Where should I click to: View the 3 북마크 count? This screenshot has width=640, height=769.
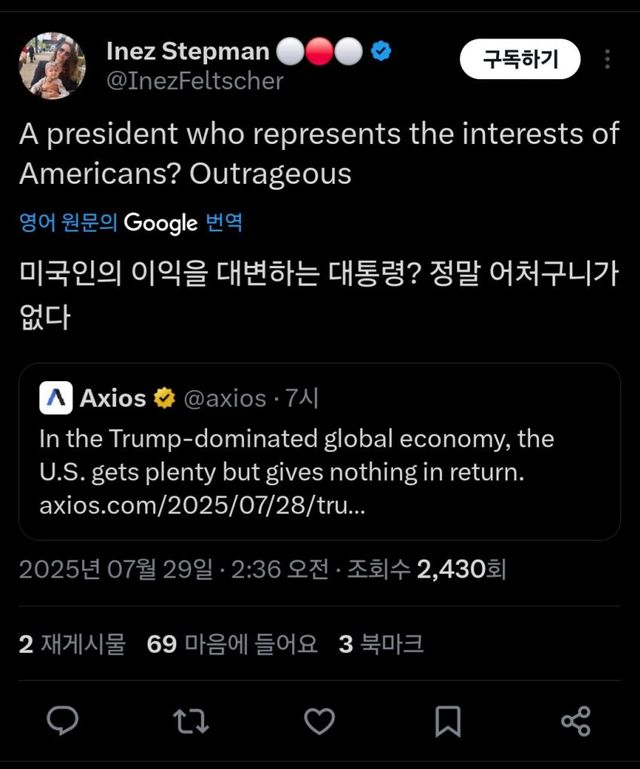380,644
